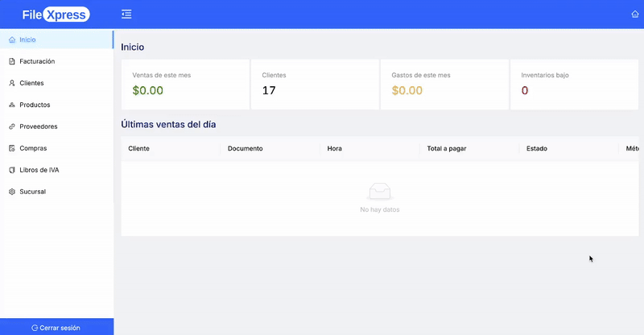Navigate to Proveedores
The width and height of the screenshot is (644, 335).
pos(56,126)
